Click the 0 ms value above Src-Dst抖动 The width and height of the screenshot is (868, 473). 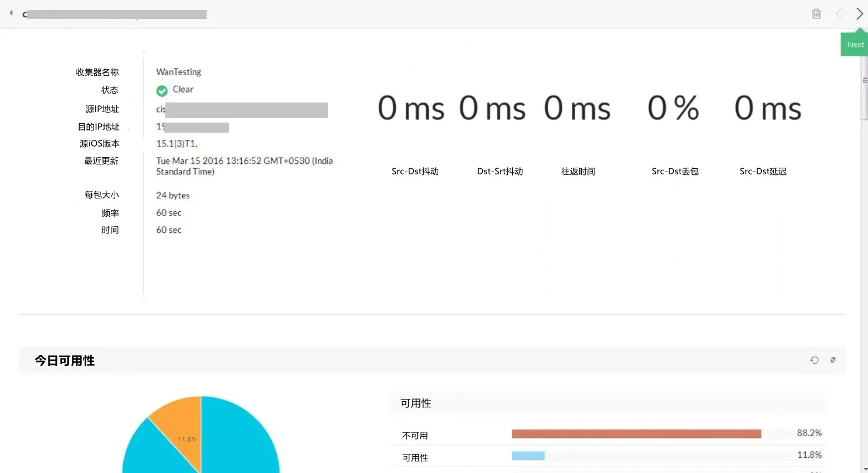(x=411, y=108)
